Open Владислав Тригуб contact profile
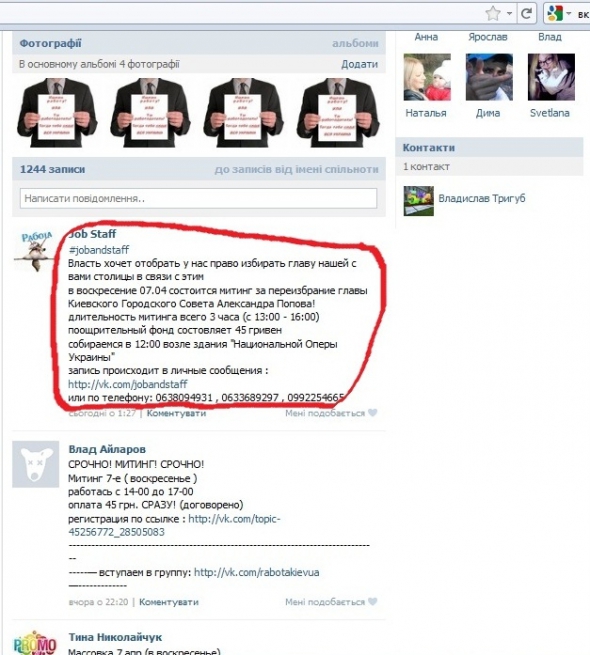This screenshot has width=590, height=655. tap(482, 198)
